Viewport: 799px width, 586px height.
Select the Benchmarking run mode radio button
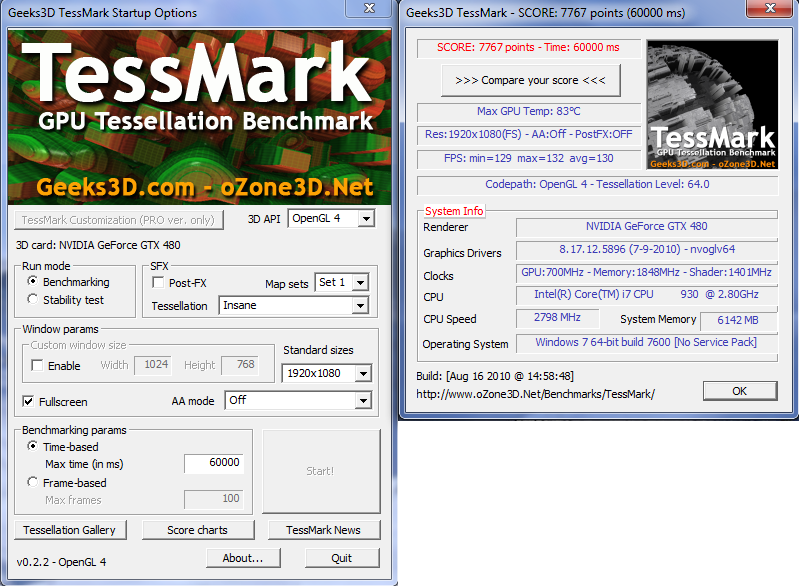point(33,281)
